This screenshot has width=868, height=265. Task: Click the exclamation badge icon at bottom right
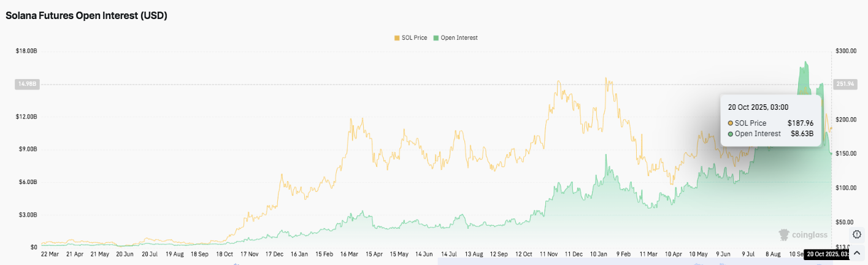(x=857, y=234)
